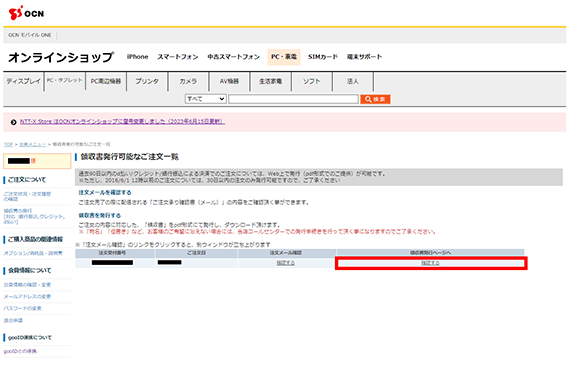Click the search magnifier button
This screenshot has width=570, height=367.
point(375,99)
